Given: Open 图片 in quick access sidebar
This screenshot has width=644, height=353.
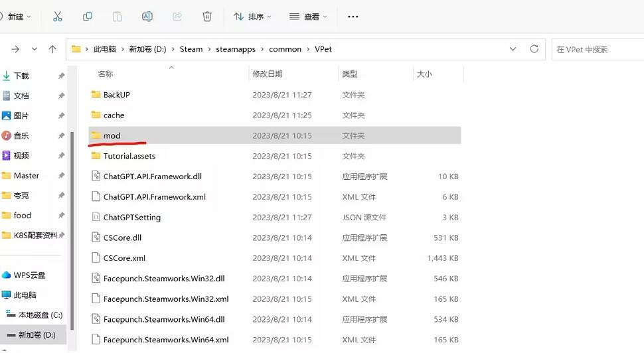Looking at the screenshot, I should point(21,115).
